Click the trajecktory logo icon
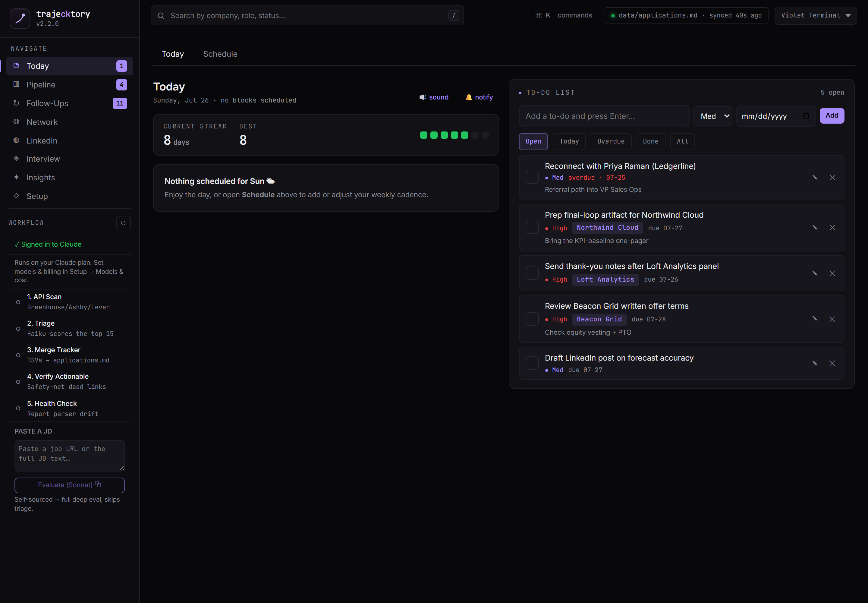This screenshot has height=603, width=868. (x=20, y=18)
